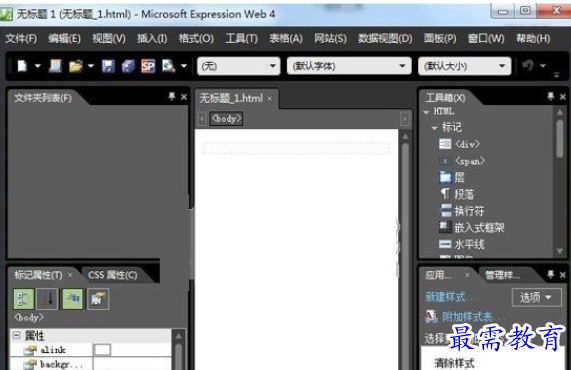
Task: Close the 工具箱 panel
Action: pyautogui.click(x=563, y=97)
